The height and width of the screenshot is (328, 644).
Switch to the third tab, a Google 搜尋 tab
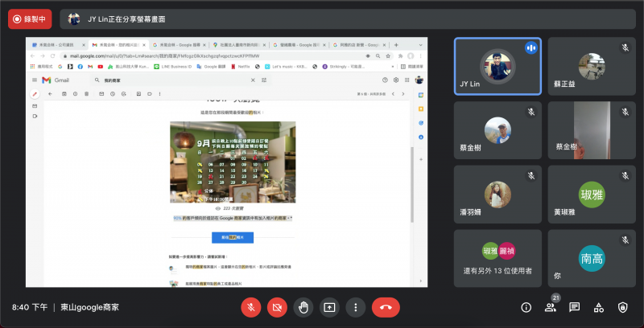pos(178,45)
